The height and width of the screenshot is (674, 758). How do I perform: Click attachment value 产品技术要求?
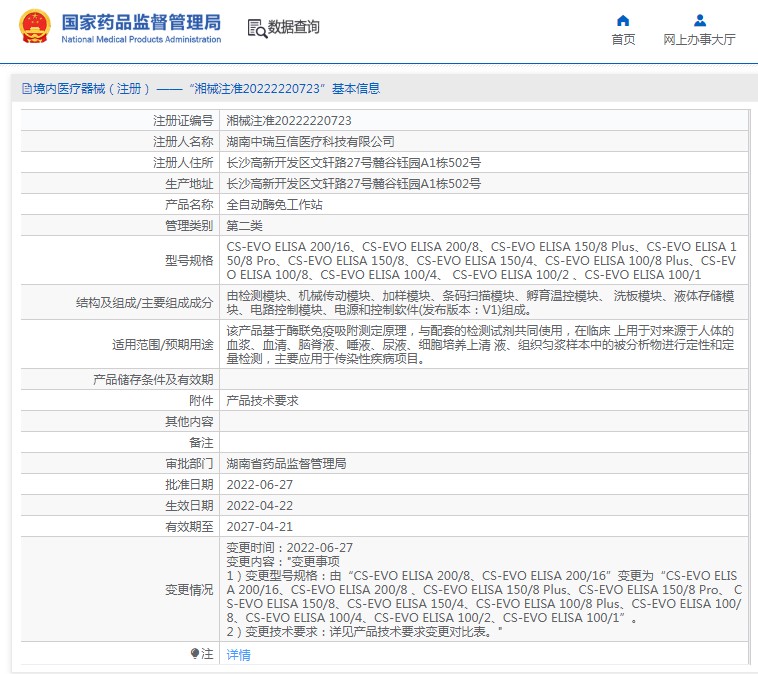[262, 400]
